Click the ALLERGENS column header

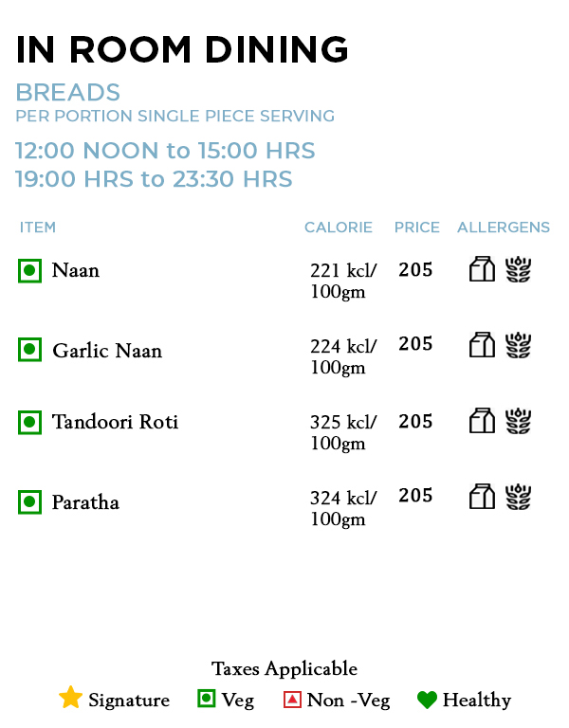[504, 227]
